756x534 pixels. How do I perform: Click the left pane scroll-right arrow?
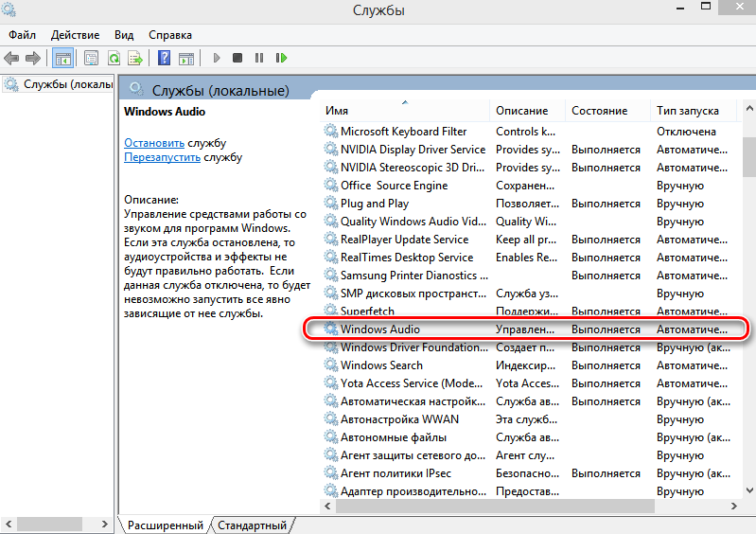pyautogui.click(x=105, y=524)
